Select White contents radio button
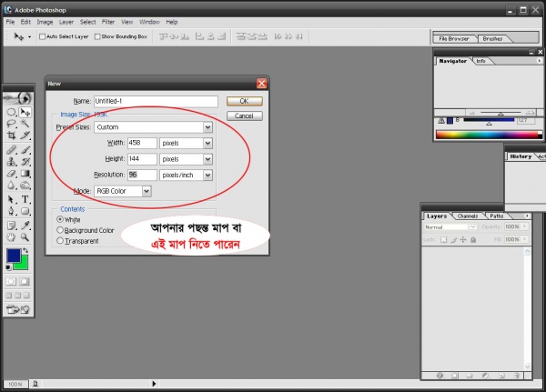Viewport: 546px width, 392px height. 60,219
